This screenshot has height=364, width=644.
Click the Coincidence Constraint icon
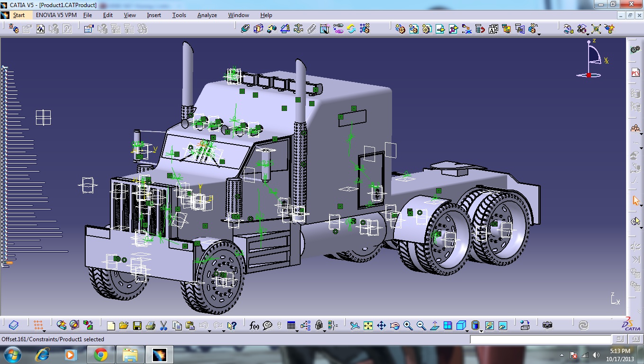coord(245,29)
